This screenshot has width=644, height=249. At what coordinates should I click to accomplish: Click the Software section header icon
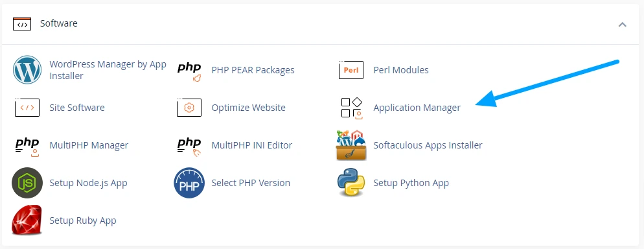[x=22, y=24]
